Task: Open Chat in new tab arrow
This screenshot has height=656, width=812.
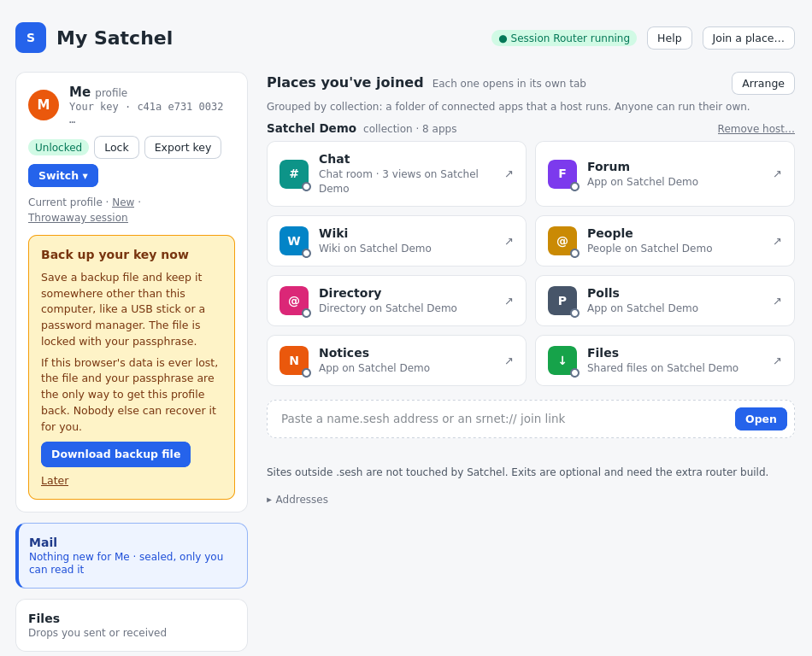Action: 509,174
